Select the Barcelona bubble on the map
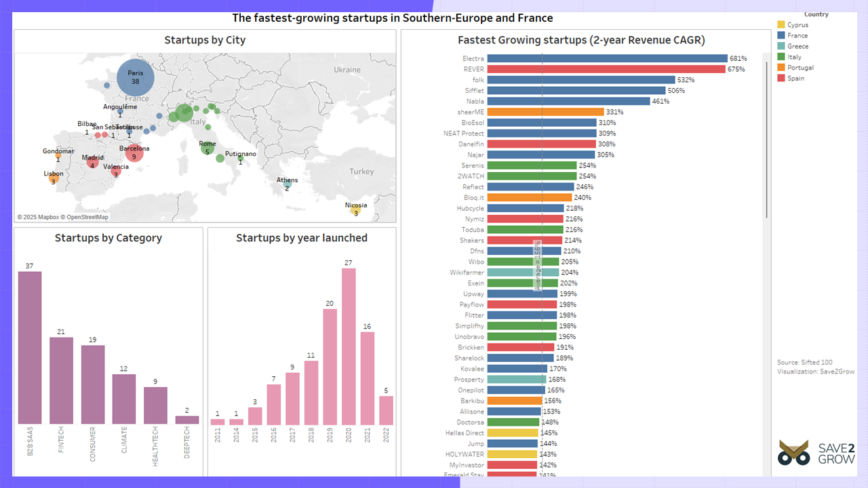The image size is (868, 488). coord(134,152)
